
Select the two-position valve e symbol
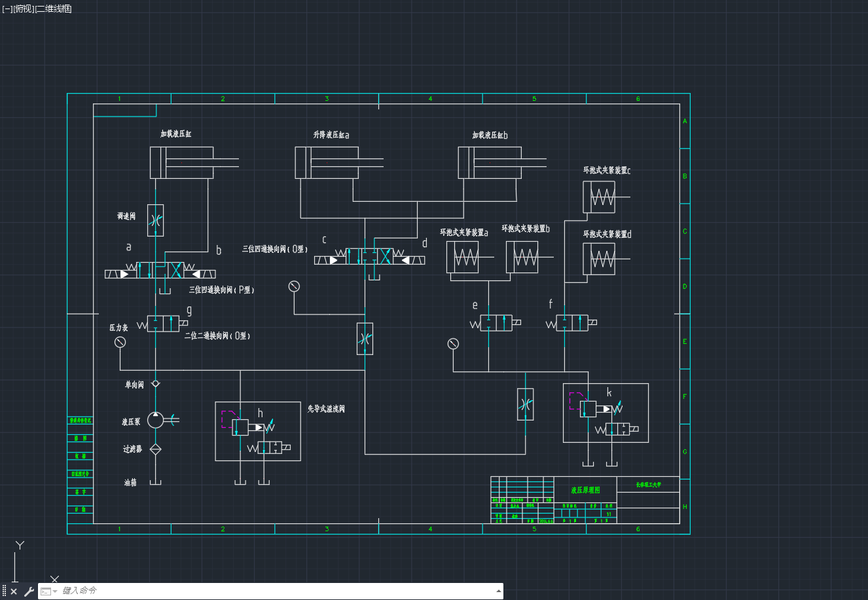(x=496, y=323)
